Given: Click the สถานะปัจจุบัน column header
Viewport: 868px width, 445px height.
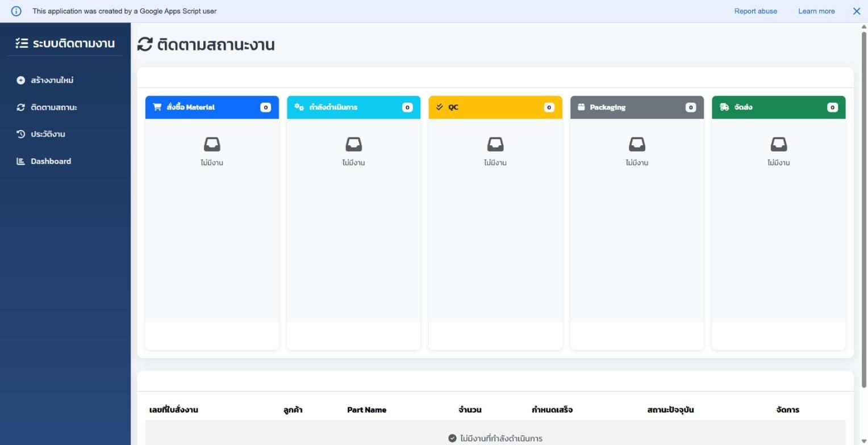Looking at the screenshot, I should (670, 410).
